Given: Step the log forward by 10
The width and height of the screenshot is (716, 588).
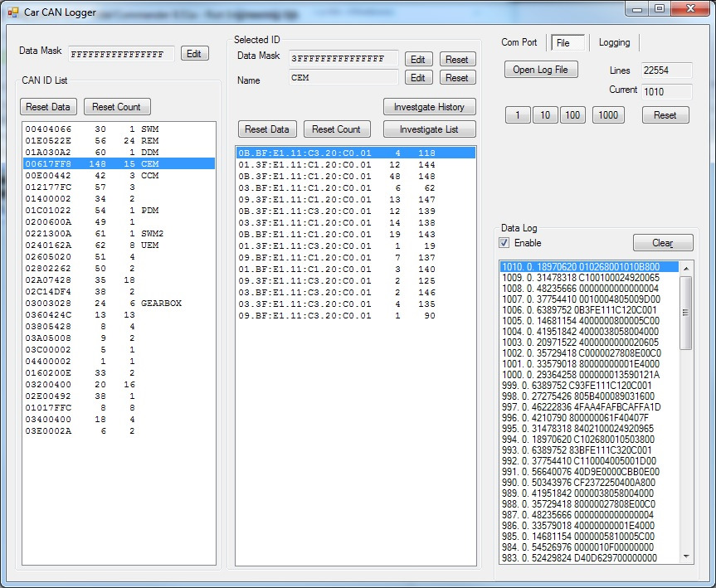Looking at the screenshot, I should point(545,115).
